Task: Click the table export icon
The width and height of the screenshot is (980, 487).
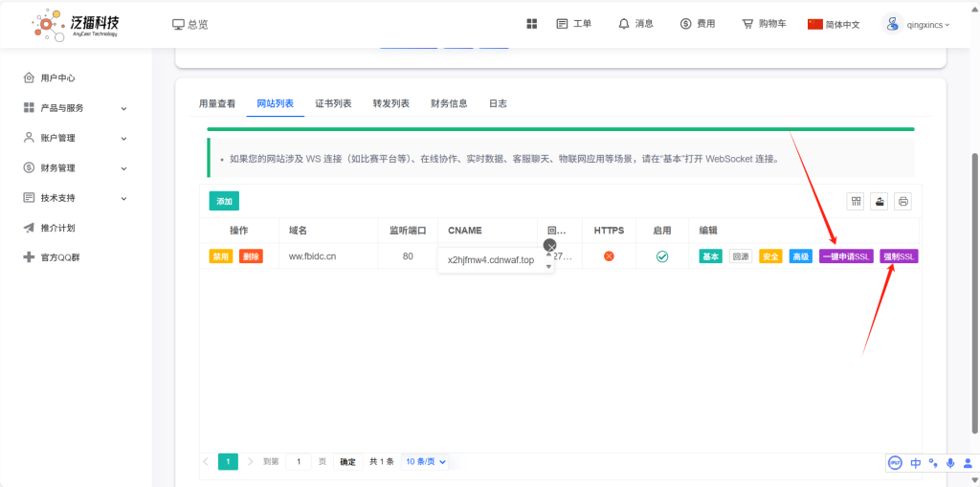Action: pos(880,201)
